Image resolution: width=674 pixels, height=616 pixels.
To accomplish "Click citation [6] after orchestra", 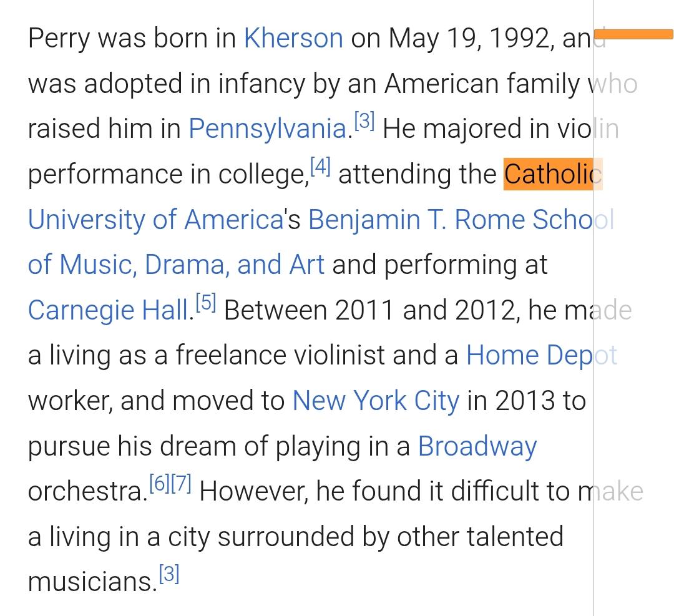I will 159,484.
